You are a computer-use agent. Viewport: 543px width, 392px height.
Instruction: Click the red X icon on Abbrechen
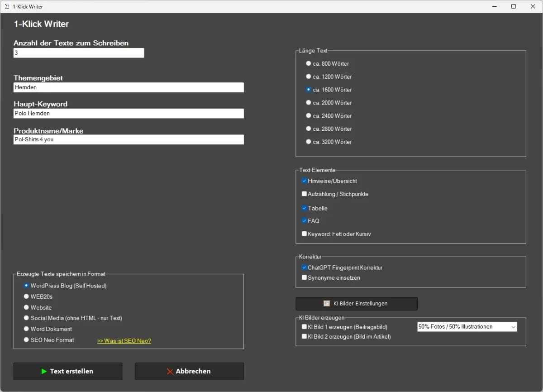click(x=170, y=371)
